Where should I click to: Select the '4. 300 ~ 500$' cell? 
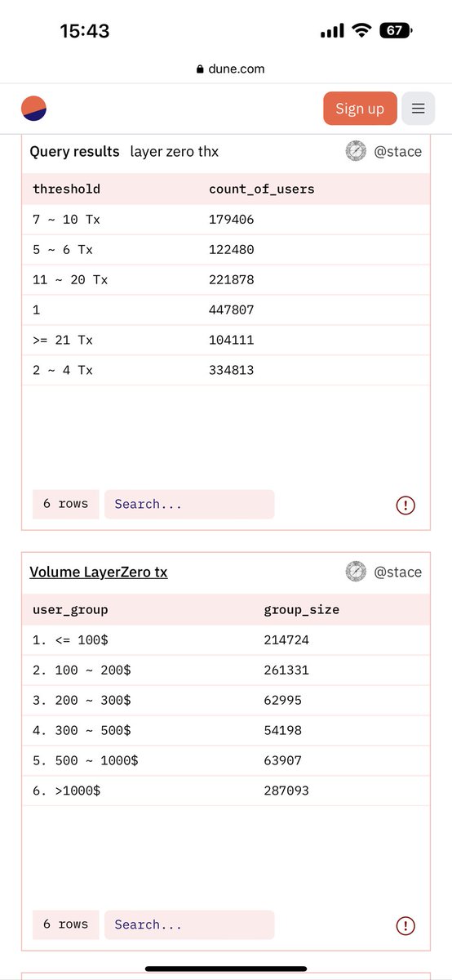82,730
